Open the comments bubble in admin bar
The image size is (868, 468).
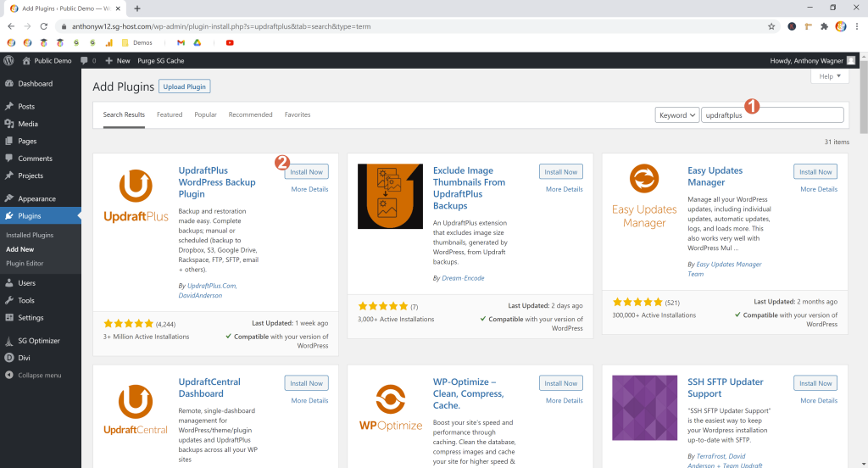click(88, 60)
